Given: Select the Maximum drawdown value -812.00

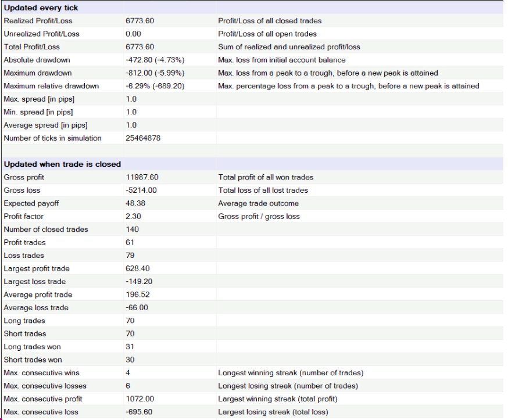Looking at the screenshot, I should [148, 73].
